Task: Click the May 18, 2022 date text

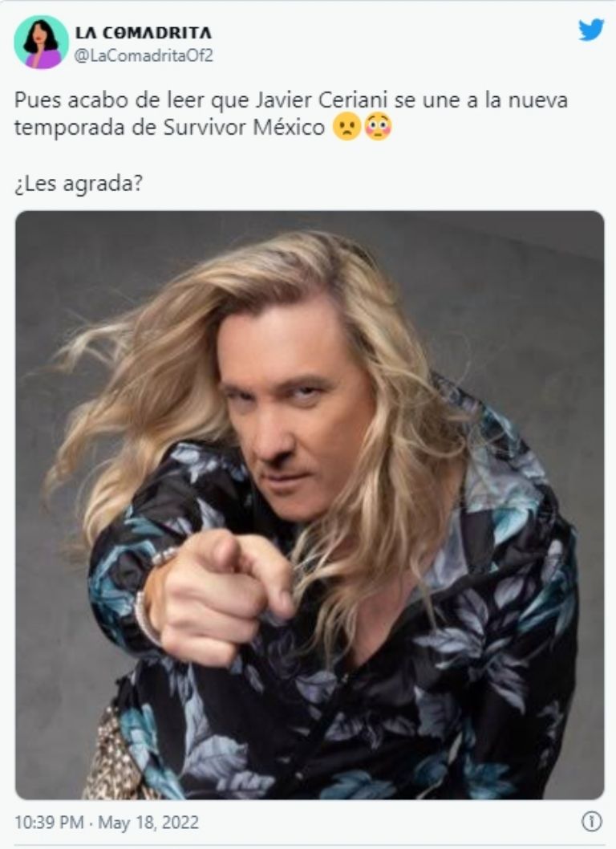Action: 148,823
